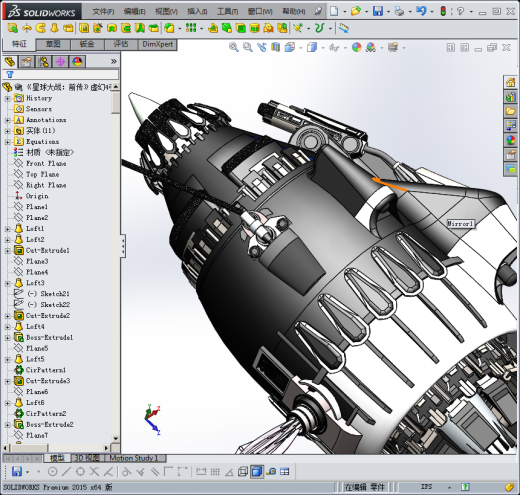Click the Zoom to Fit magnifier icon
The width and height of the screenshot is (520, 495).
pos(233,47)
